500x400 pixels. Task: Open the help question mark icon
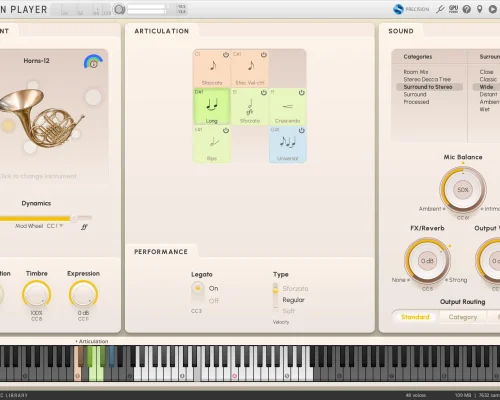pos(467,9)
